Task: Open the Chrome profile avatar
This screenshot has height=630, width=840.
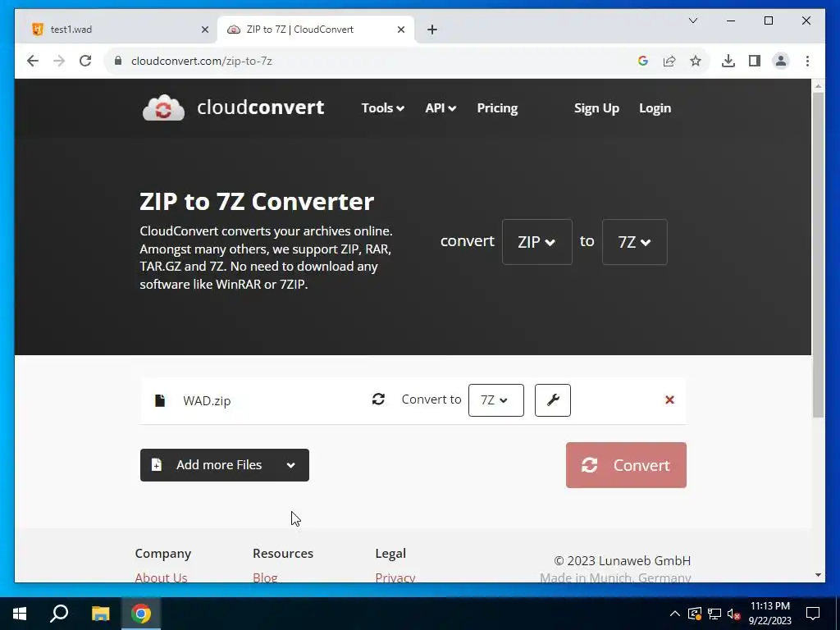Action: point(781,61)
